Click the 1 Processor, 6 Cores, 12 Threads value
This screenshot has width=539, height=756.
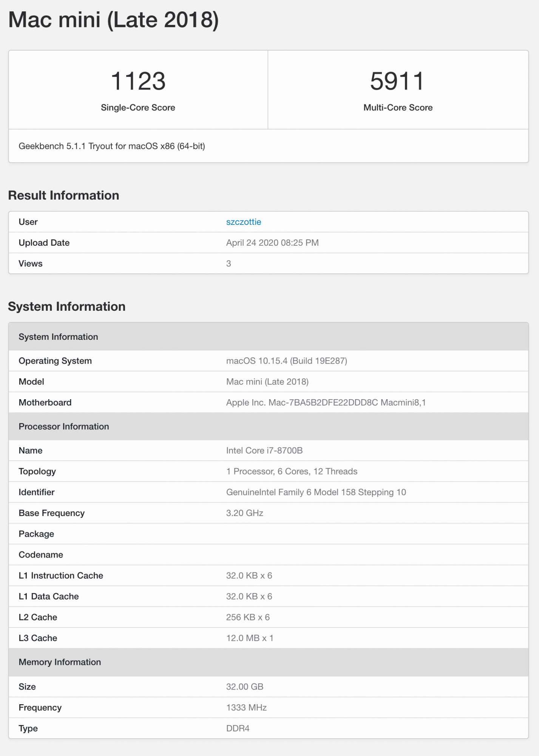click(x=292, y=471)
